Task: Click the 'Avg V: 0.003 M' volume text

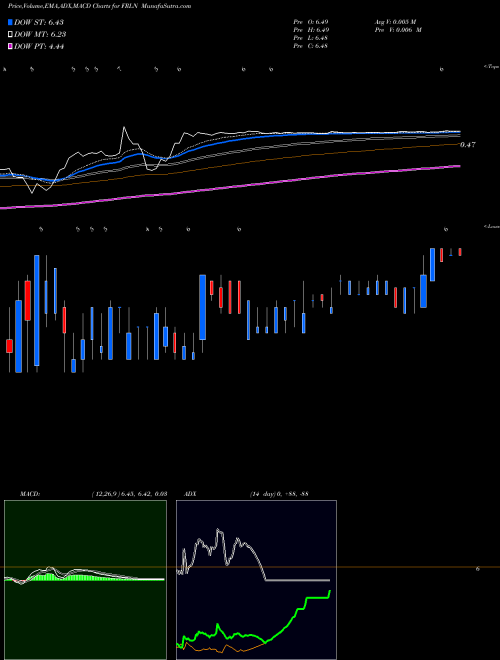Action: pos(395,21)
